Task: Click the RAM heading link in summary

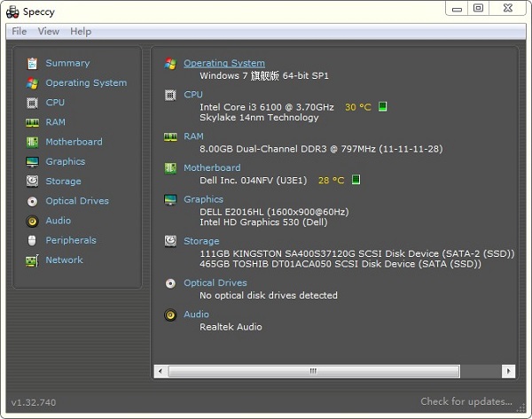Action: 193,136
